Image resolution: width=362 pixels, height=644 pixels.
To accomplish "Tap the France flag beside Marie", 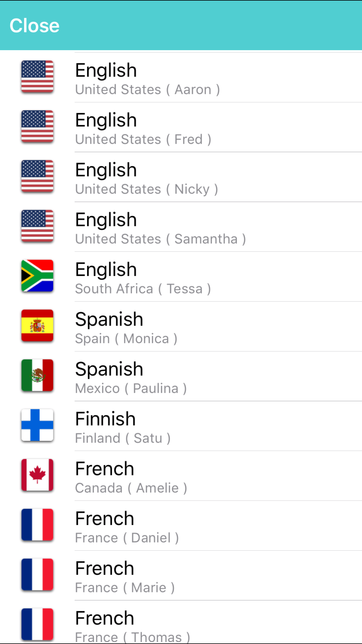I will (37, 575).
